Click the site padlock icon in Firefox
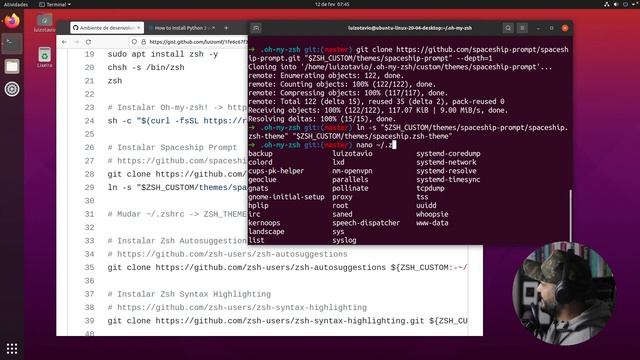The height and width of the screenshot is (360, 640). (143, 42)
